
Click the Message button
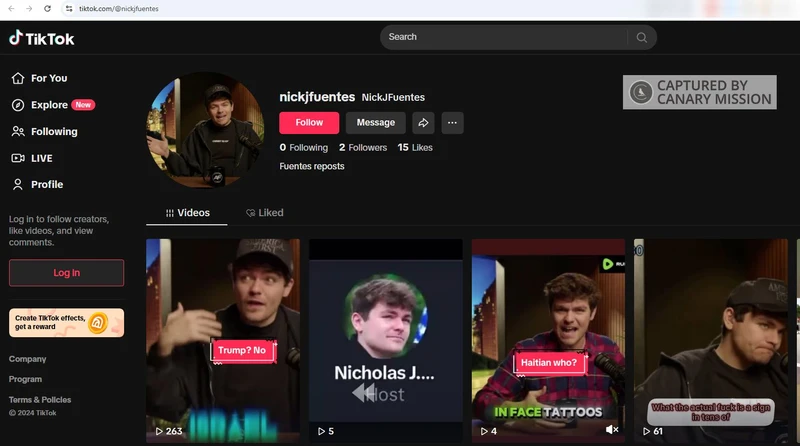pyautogui.click(x=376, y=122)
